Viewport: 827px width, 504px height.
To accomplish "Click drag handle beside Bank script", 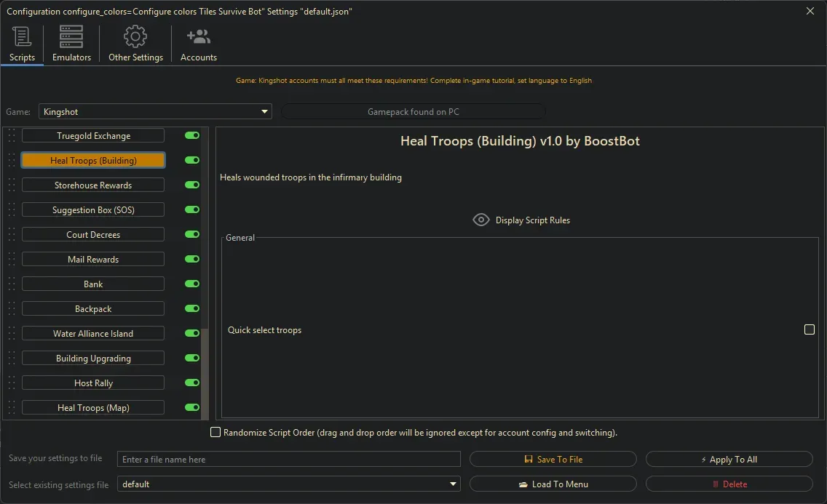I will [x=12, y=284].
